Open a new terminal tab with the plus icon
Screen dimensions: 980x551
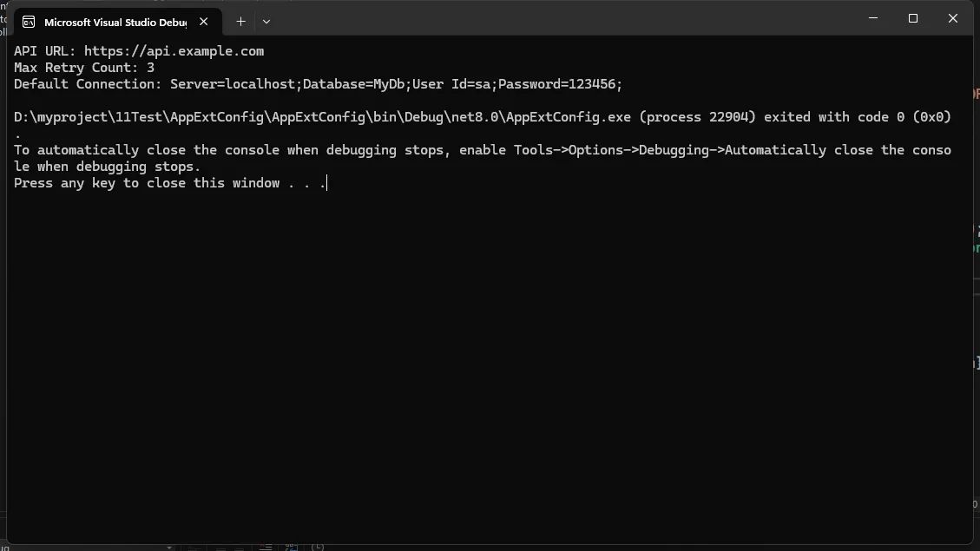(240, 21)
